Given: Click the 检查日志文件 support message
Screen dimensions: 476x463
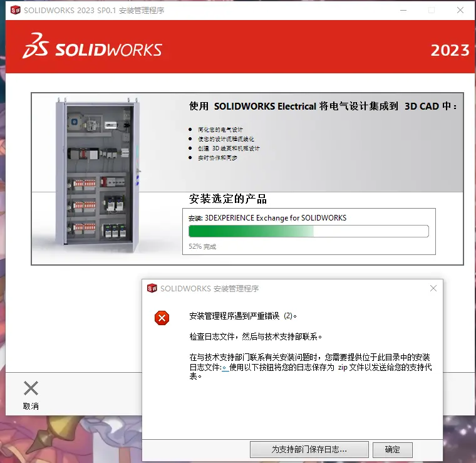Looking at the screenshot, I should [256, 336].
